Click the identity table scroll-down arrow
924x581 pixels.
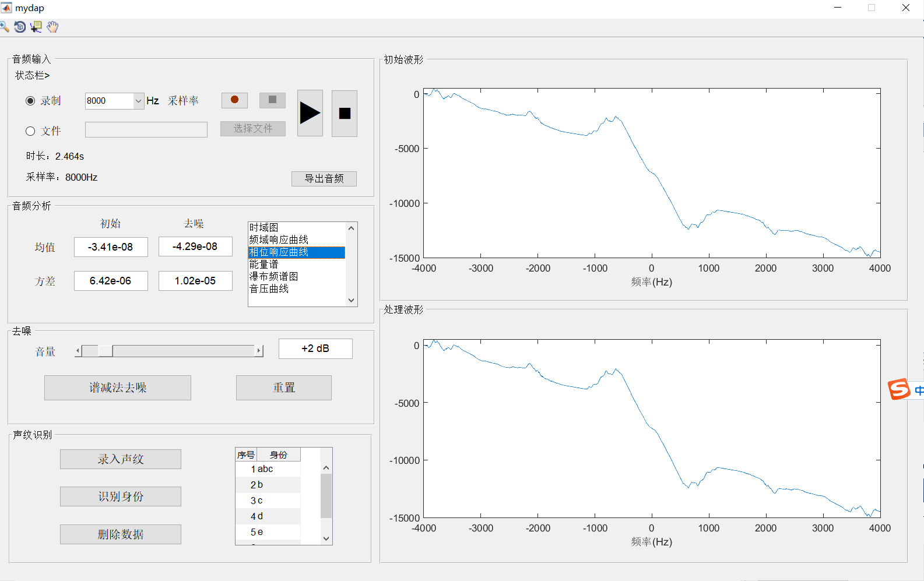[x=326, y=538]
